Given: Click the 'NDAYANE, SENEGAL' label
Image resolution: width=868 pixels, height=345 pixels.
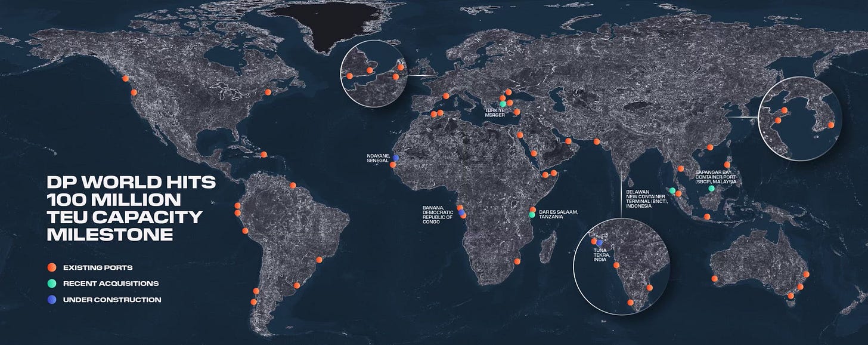Looking at the screenshot, I should pos(377,158).
